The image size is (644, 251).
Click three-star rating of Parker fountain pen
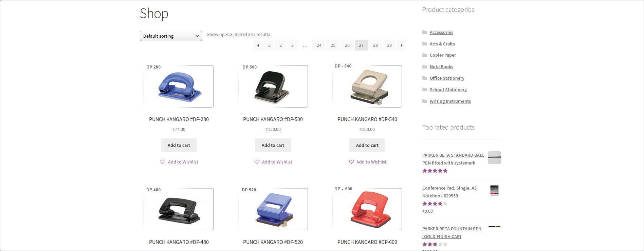pyautogui.click(x=435, y=245)
